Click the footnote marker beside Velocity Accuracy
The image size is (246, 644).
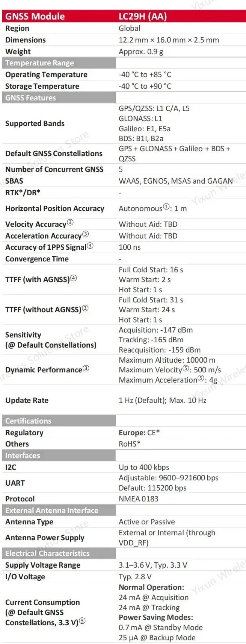pos(70,223)
